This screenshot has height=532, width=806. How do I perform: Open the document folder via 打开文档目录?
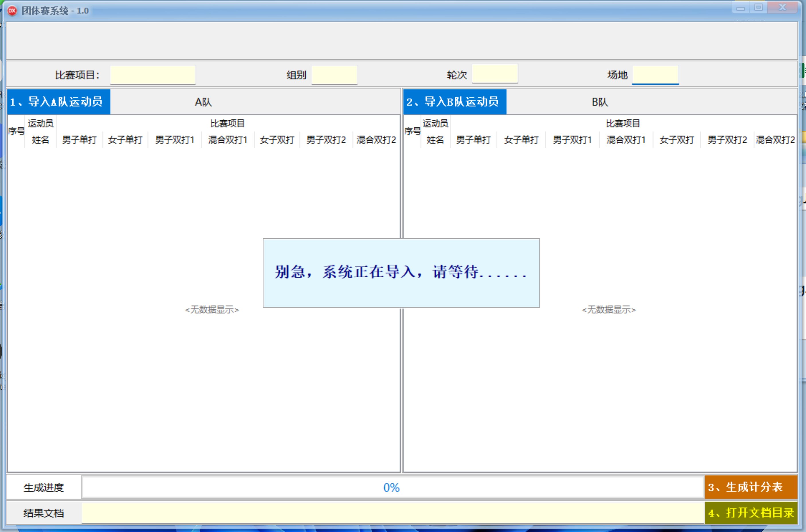pos(751,513)
